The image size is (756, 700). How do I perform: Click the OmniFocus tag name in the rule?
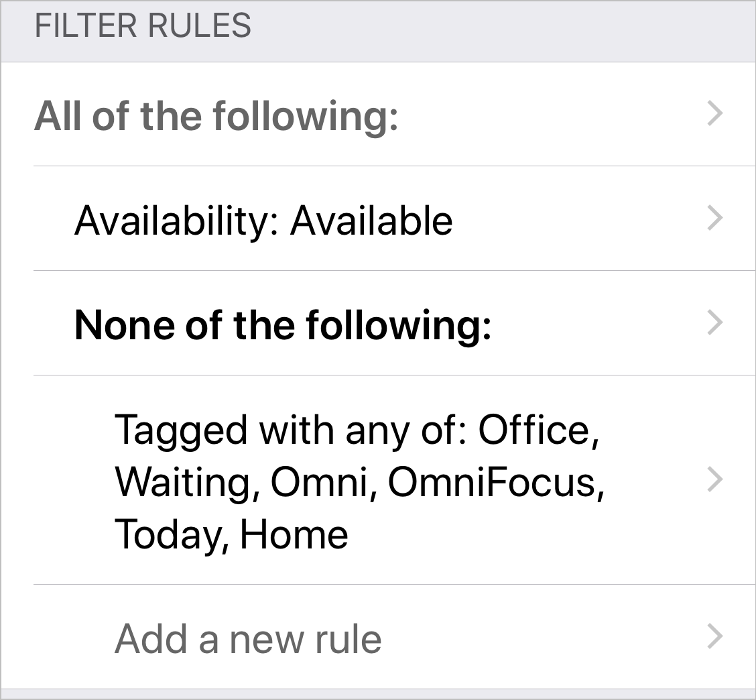tap(492, 482)
